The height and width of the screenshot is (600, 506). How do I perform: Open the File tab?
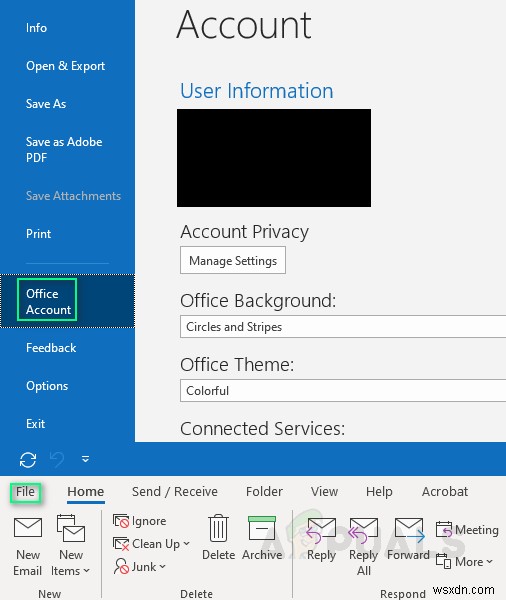tap(25, 492)
